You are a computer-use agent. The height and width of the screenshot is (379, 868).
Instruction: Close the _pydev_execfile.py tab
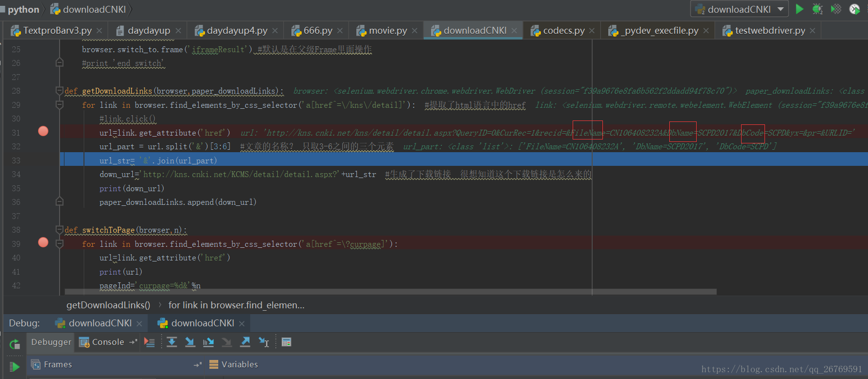coord(706,31)
